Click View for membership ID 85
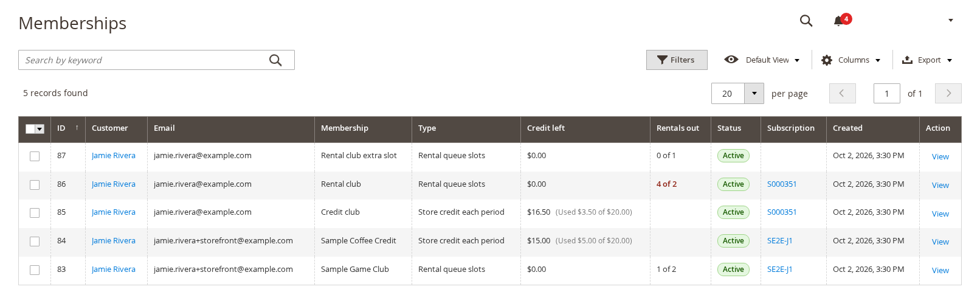Image resolution: width=980 pixels, height=292 pixels. point(940,214)
